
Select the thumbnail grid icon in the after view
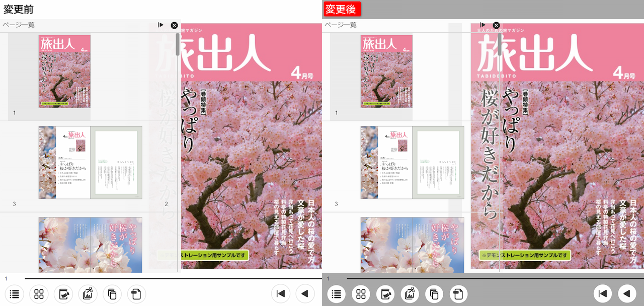[x=361, y=294]
